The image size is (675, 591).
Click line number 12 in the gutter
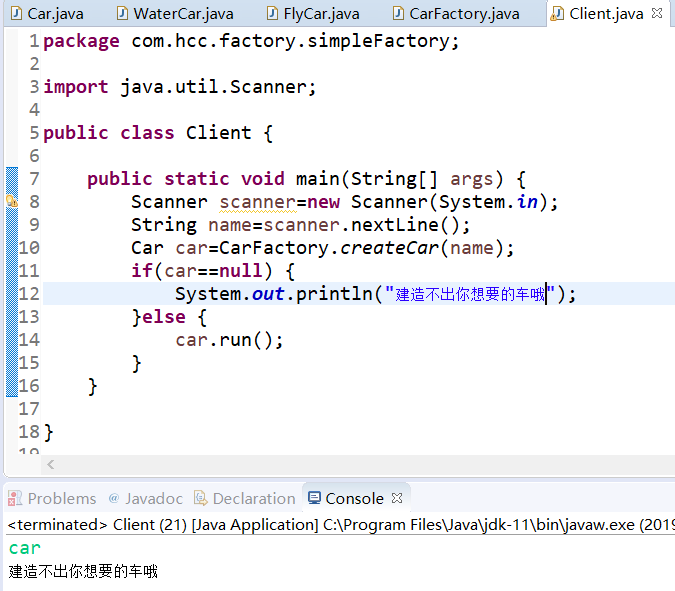[x=29, y=294]
